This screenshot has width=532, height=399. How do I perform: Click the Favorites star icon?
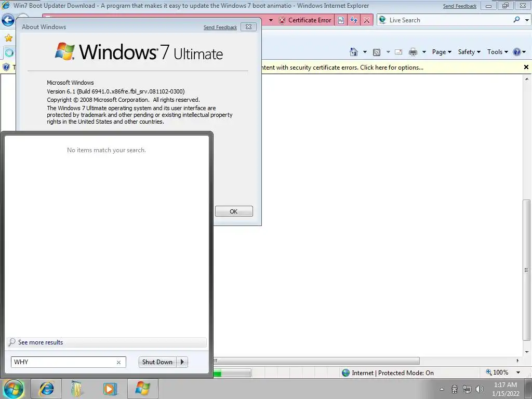coord(8,37)
